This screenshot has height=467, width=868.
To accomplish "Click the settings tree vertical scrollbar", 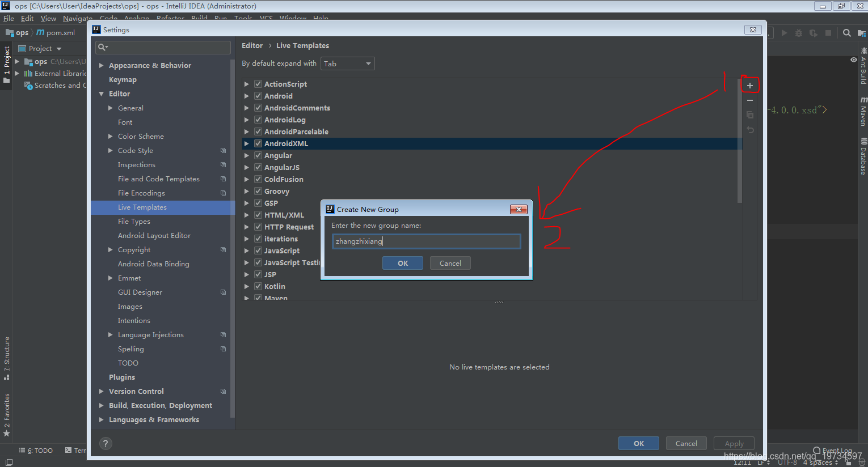I will pos(233,238).
